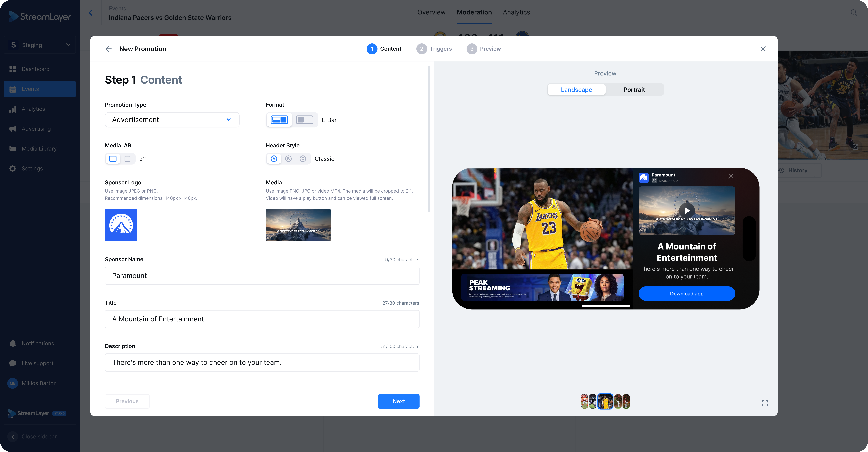Open Media Library from the sidebar
The height and width of the screenshot is (452, 868).
(x=39, y=148)
